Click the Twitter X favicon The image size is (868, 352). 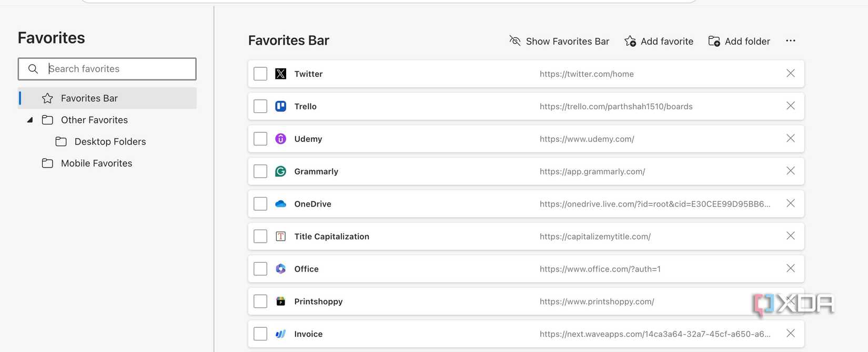[x=281, y=74]
